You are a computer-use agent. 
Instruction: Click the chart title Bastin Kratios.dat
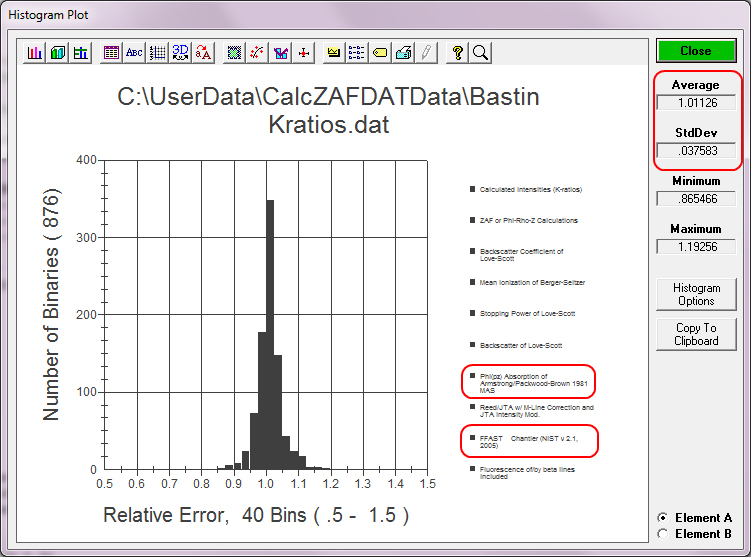coord(329,111)
